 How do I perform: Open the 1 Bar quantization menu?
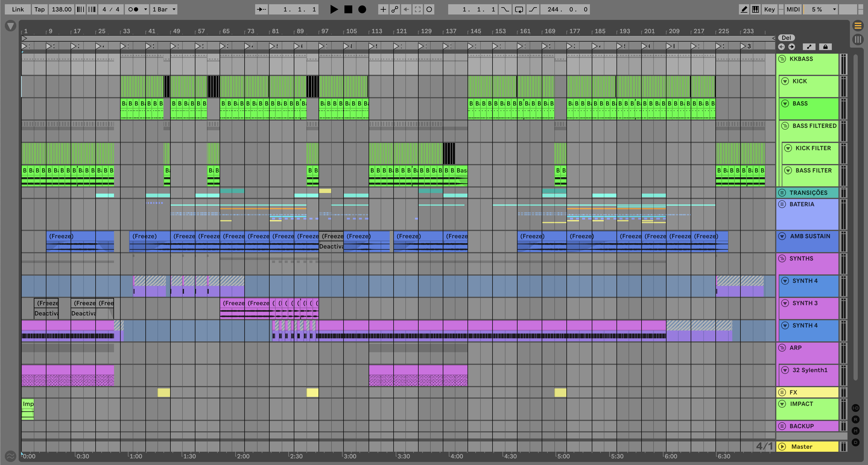tap(164, 9)
